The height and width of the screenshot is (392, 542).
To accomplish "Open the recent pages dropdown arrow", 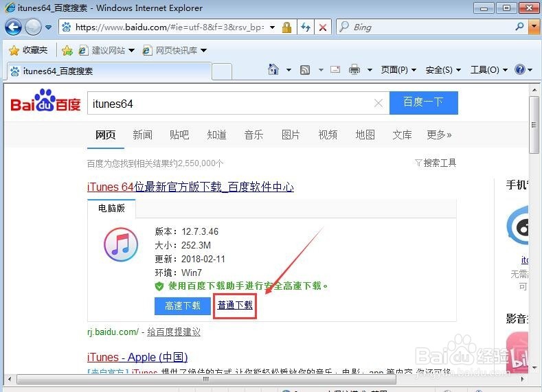I will [x=48, y=27].
